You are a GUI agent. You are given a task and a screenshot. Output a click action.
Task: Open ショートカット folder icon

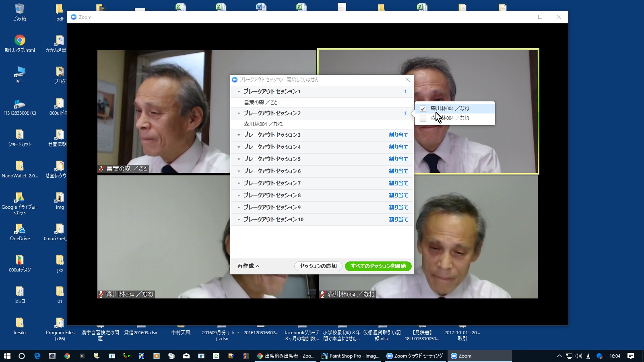(20, 138)
